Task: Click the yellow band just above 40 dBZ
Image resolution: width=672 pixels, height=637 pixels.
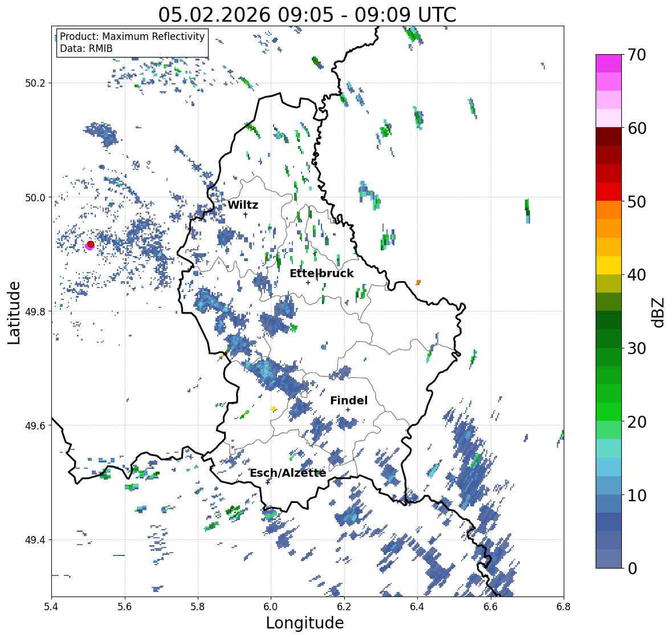Action: 609,265
